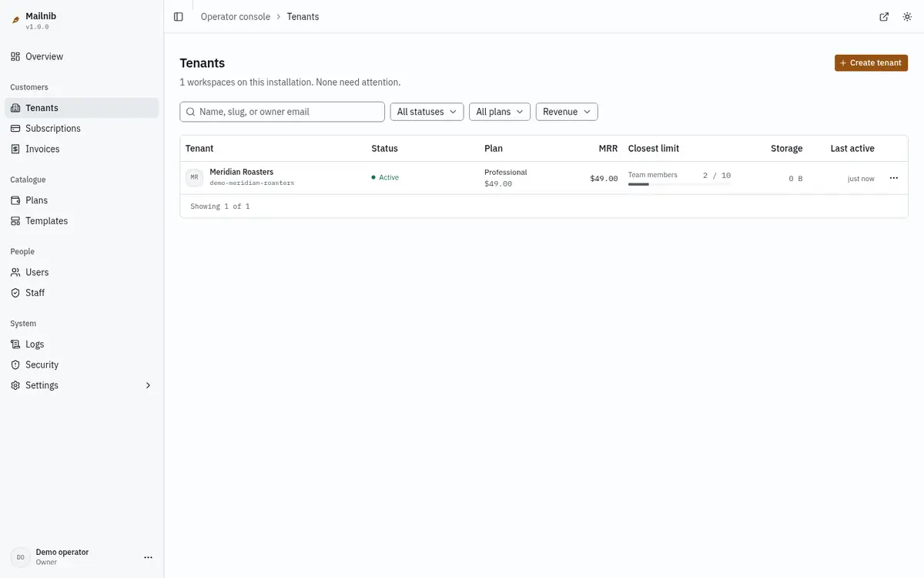Open Subscriptions in the sidebar

[x=82, y=129]
